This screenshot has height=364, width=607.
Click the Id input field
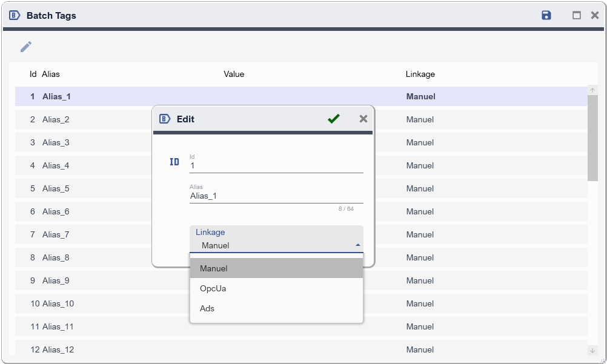click(276, 165)
